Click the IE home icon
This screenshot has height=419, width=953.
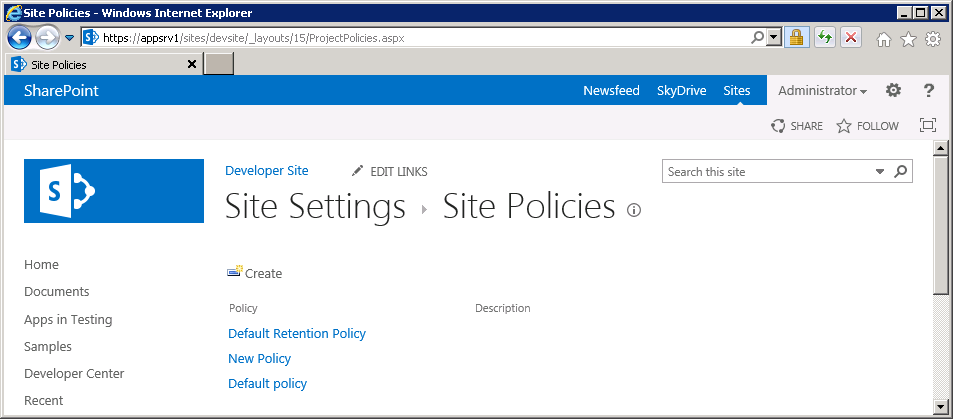click(x=884, y=39)
